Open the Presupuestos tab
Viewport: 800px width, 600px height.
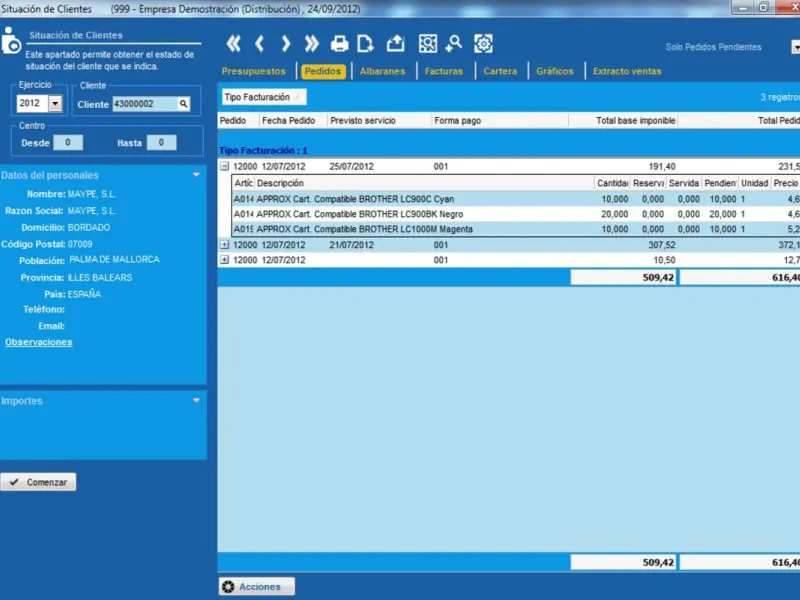254,71
